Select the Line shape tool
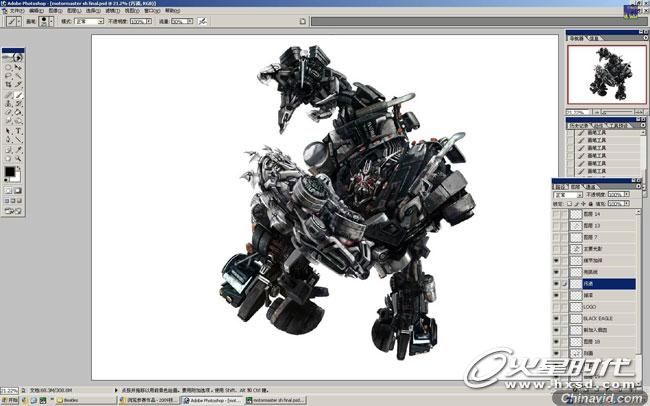Screen dimensions: 650x406 coord(18,140)
